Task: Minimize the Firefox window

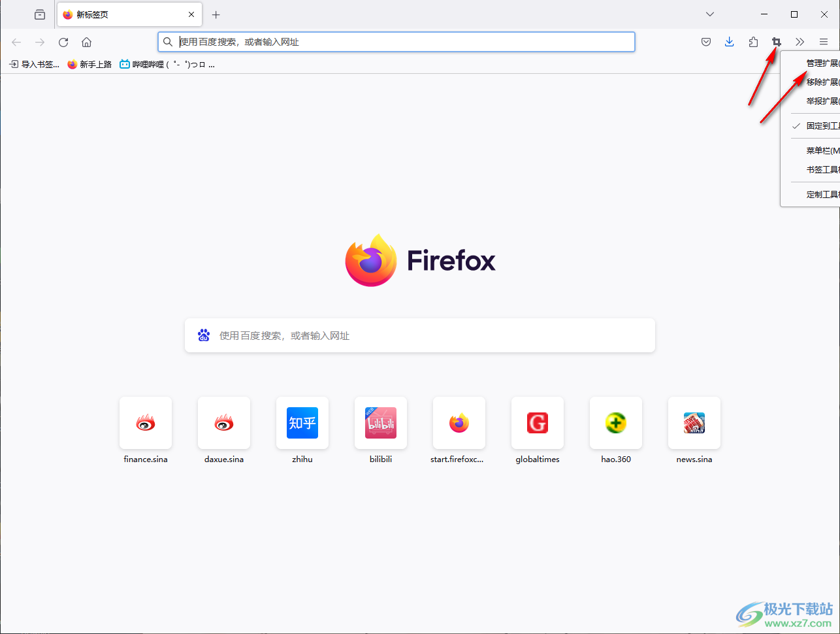Action: coord(764,14)
